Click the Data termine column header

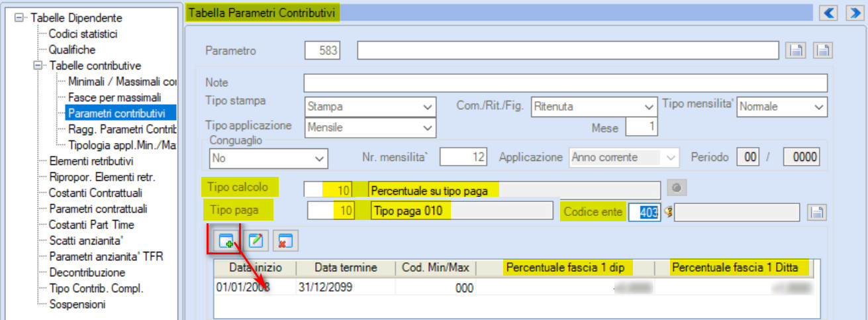346,268
